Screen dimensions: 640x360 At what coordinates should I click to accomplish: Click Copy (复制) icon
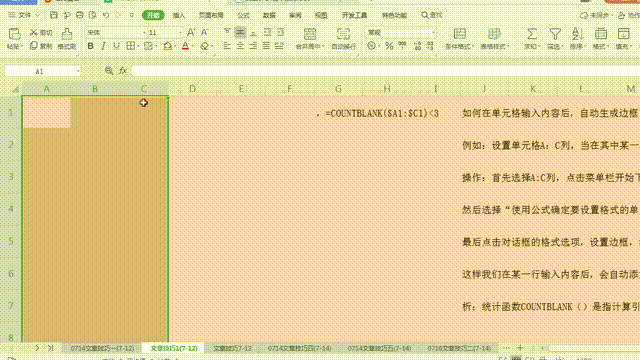pyautogui.click(x=41, y=46)
